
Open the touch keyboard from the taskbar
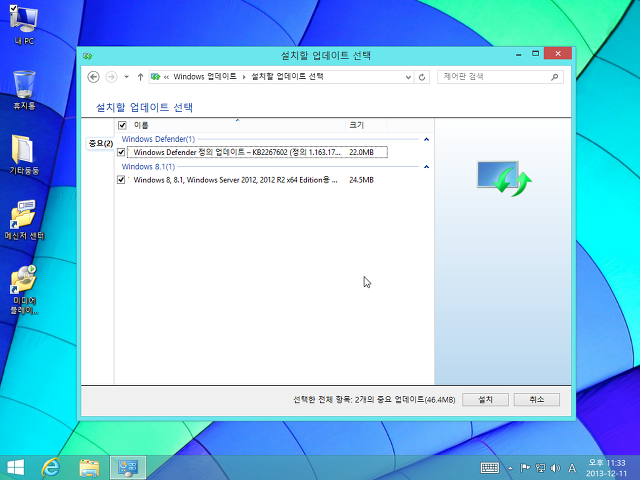tap(489, 468)
